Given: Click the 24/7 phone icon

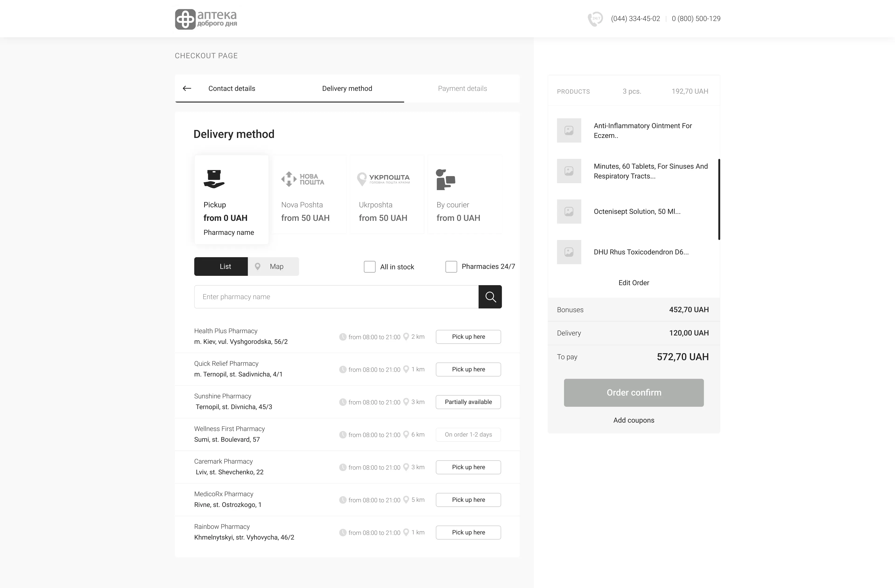Looking at the screenshot, I should [595, 19].
